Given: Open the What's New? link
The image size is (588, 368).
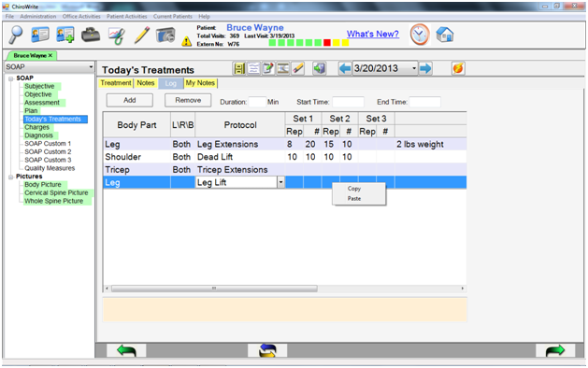Looking at the screenshot, I should coord(372,35).
